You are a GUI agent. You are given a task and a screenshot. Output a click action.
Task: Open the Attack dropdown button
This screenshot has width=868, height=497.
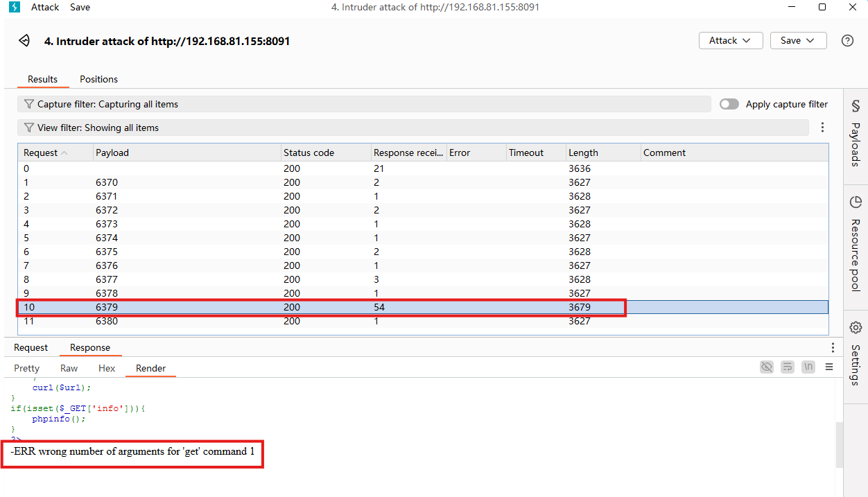click(x=731, y=40)
